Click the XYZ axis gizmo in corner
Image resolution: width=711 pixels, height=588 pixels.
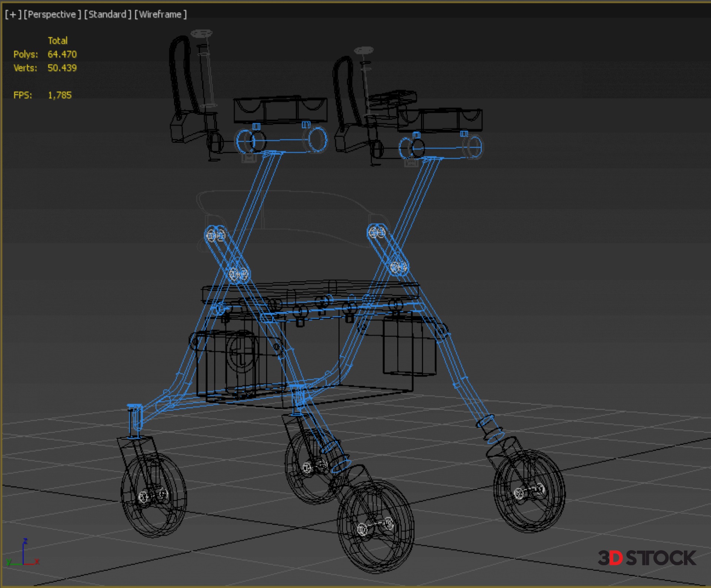pos(23,554)
